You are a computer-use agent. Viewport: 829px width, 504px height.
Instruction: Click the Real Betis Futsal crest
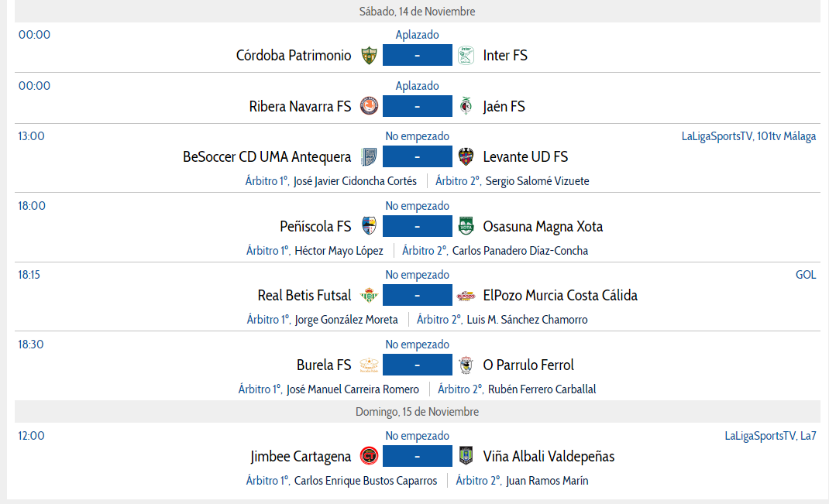click(369, 295)
